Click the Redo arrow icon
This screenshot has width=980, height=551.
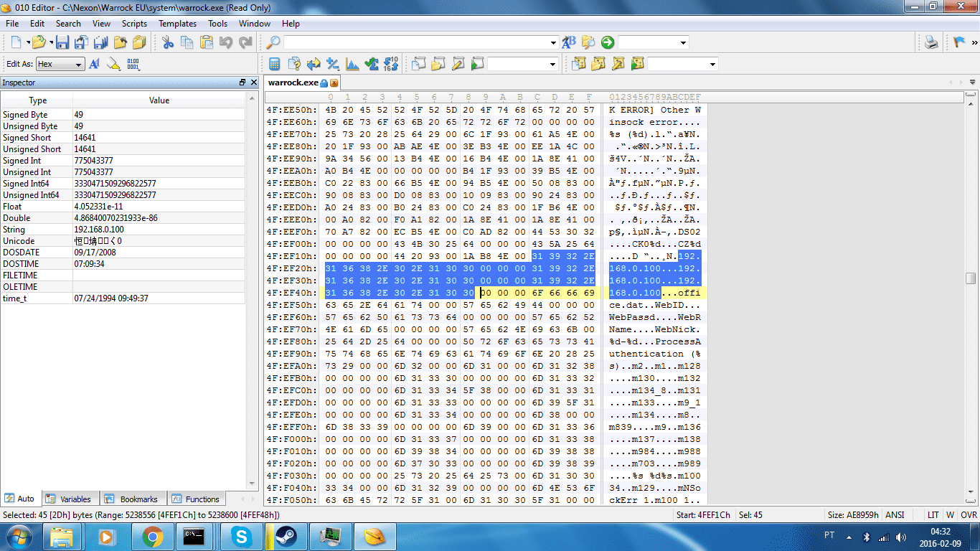(245, 42)
